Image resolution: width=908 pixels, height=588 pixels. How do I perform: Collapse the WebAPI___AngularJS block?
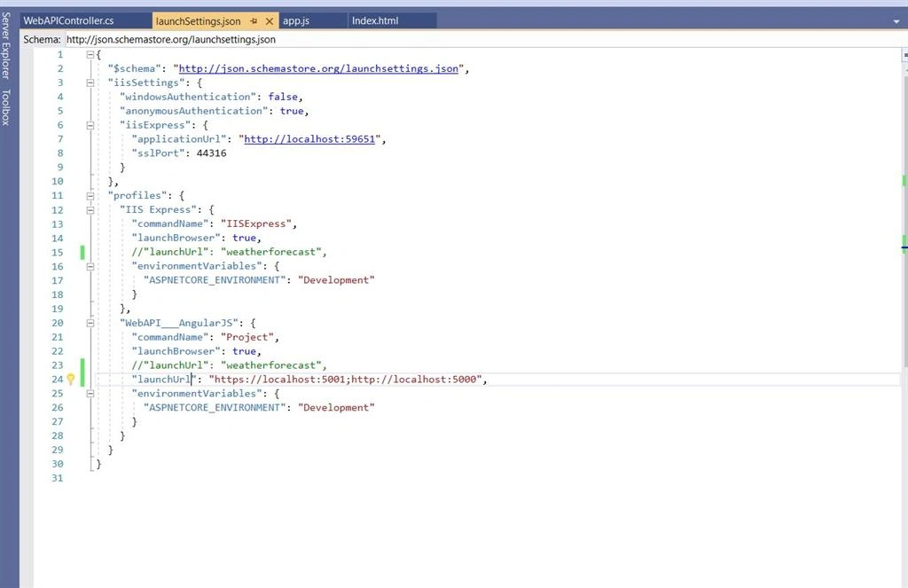(x=90, y=323)
